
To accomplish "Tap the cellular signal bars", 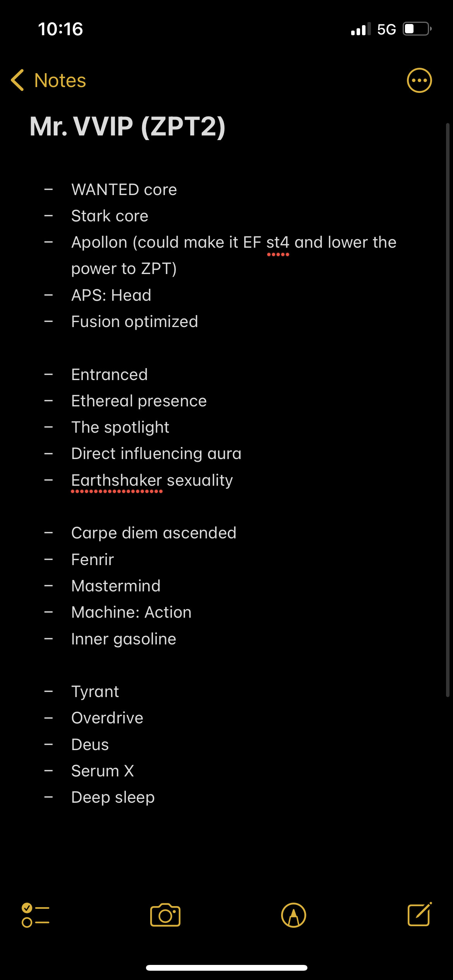I will point(360,29).
